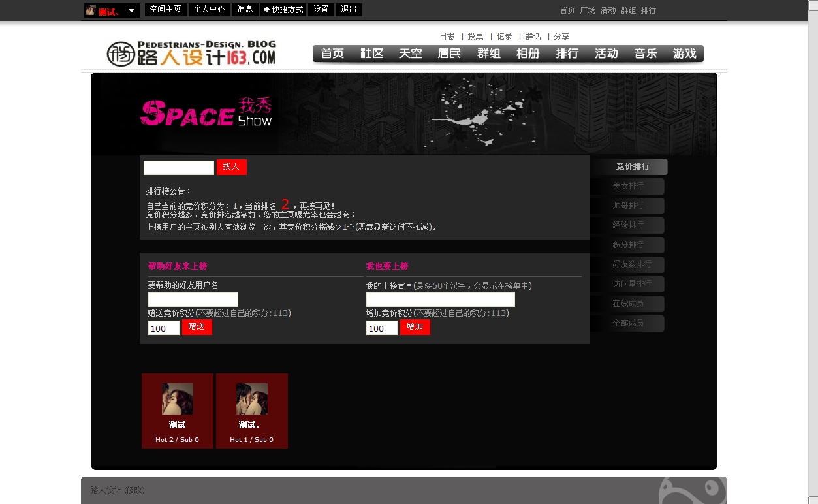Click the Space Show 我秀 logo
The image size is (818, 504).
206,112
